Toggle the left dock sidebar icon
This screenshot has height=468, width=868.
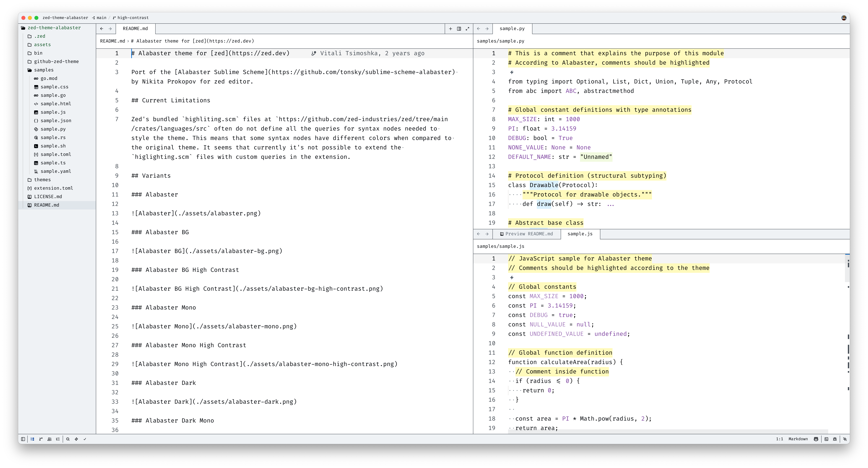coord(23,439)
